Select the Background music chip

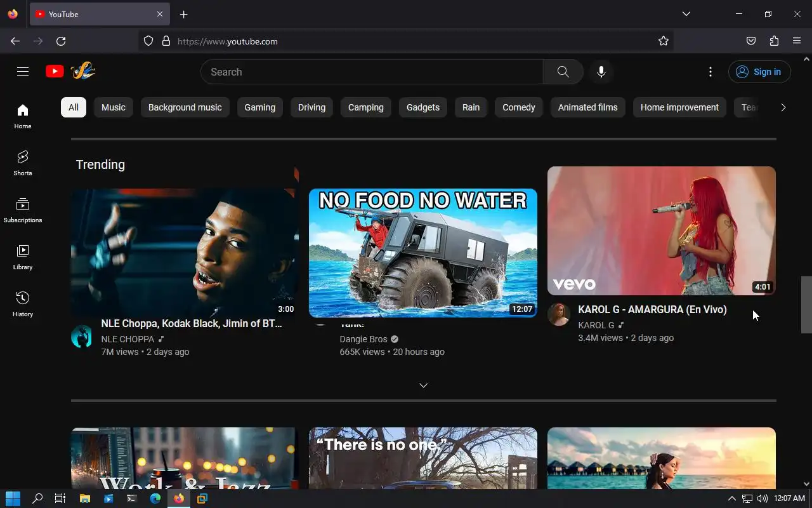pos(185,107)
